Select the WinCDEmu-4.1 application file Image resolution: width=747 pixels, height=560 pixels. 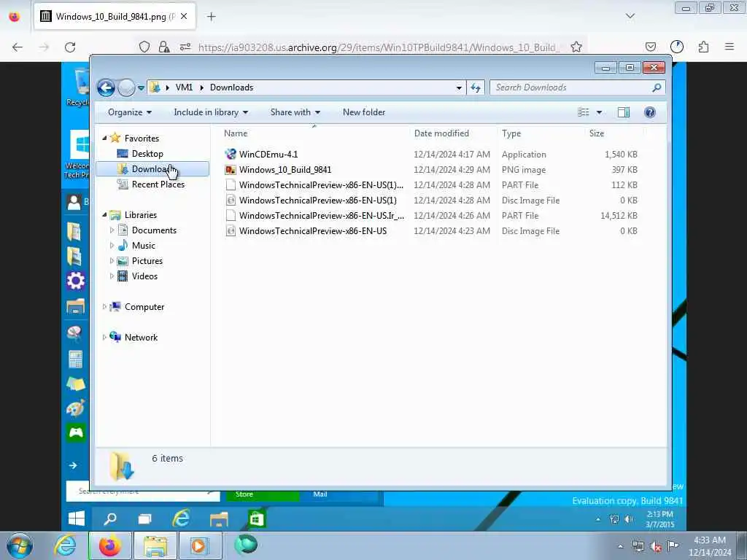pyautogui.click(x=431, y=155)
